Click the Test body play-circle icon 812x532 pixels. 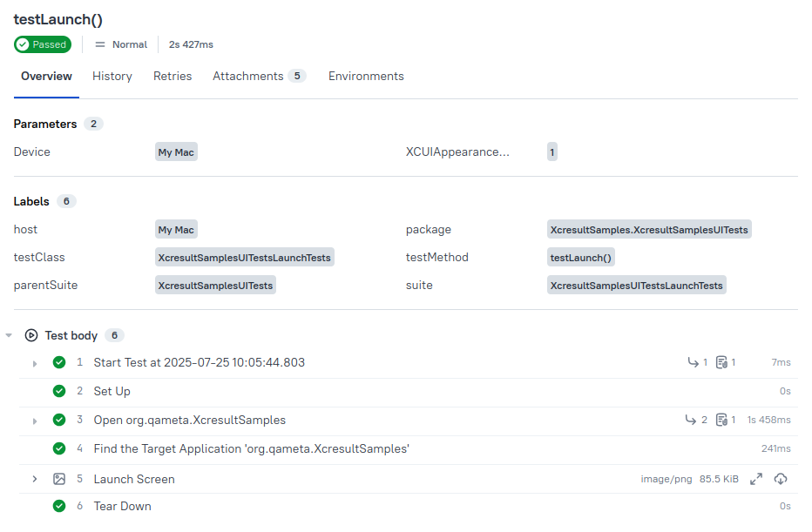click(x=31, y=336)
